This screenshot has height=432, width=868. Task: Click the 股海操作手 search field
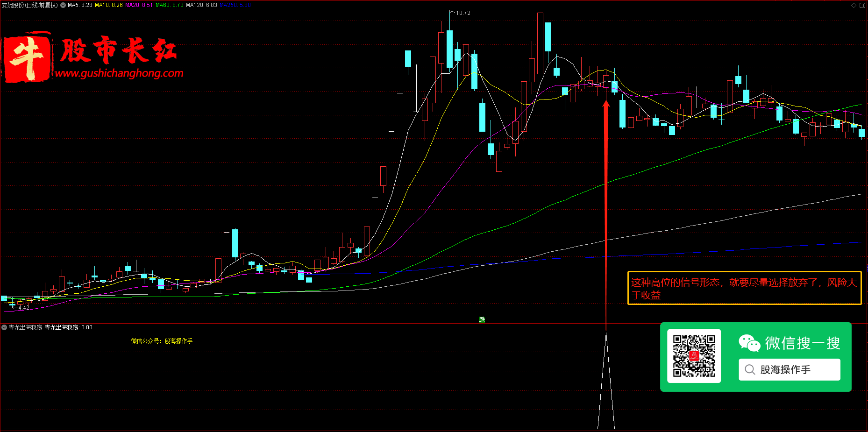(789, 369)
